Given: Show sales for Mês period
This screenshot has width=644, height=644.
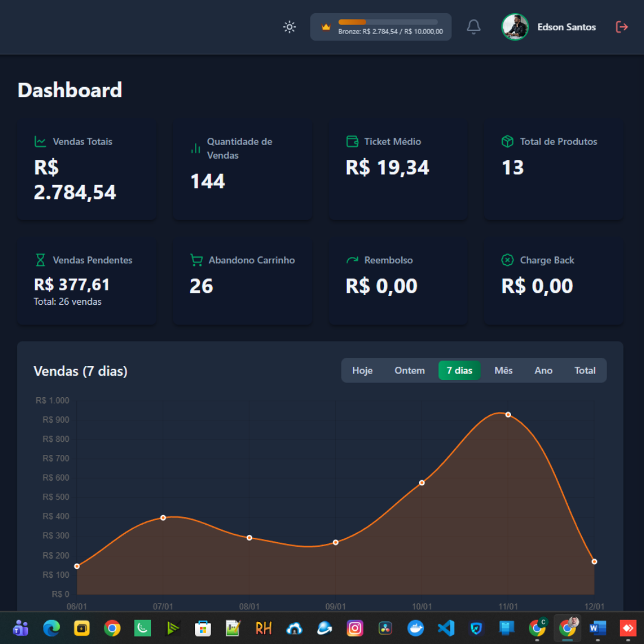Looking at the screenshot, I should (x=503, y=370).
